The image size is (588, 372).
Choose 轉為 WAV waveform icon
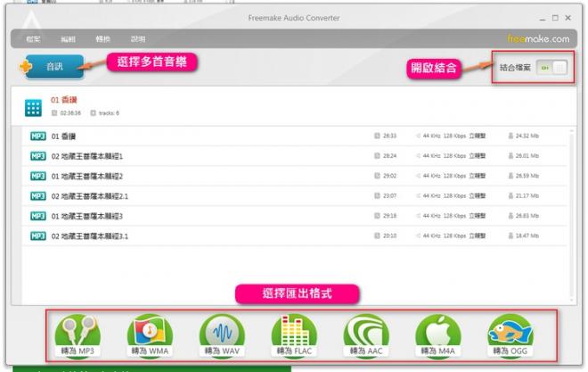click(x=222, y=335)
